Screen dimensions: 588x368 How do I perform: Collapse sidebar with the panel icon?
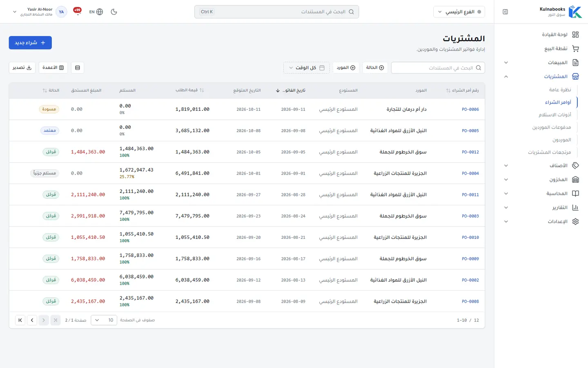coord(505,12)
